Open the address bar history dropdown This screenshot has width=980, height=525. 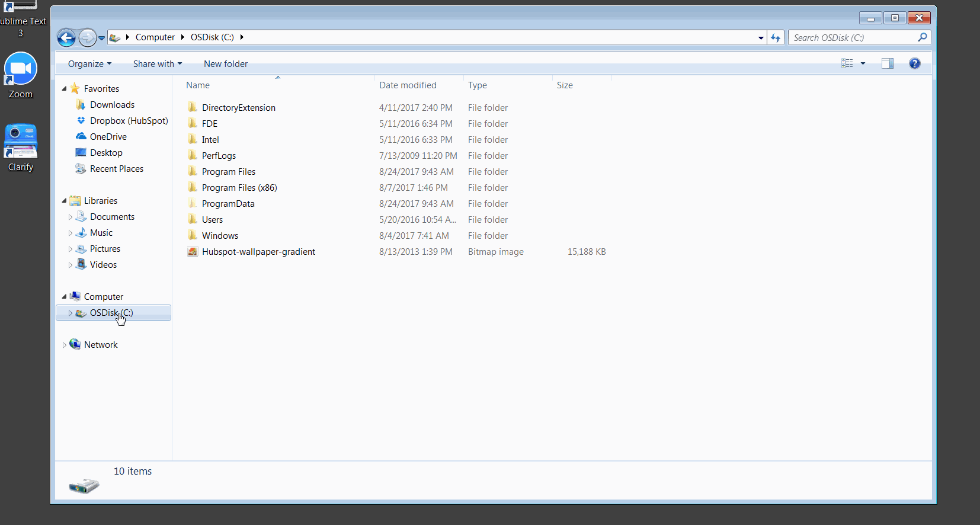[x=761, y=38]
